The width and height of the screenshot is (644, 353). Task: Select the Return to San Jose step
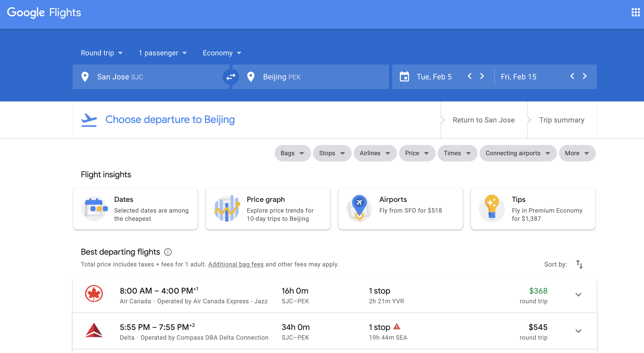[x=484, y=120]
